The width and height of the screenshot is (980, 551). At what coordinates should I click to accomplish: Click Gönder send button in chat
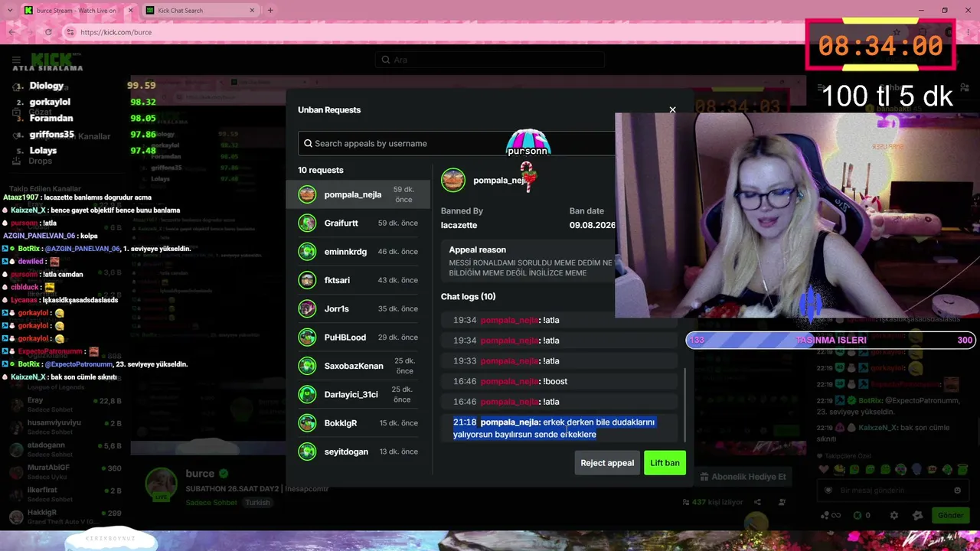click(x=950, y=515)
